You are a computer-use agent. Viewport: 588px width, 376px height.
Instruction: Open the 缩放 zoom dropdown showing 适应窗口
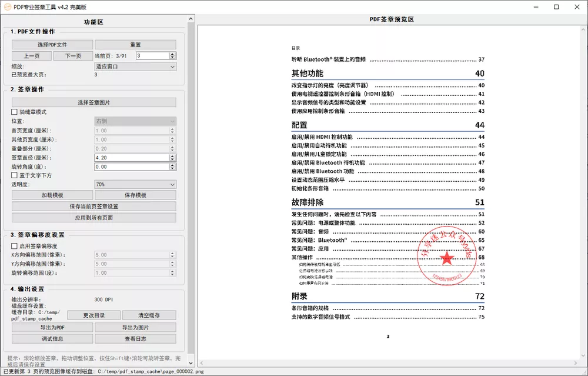click(x=135, y=66)
